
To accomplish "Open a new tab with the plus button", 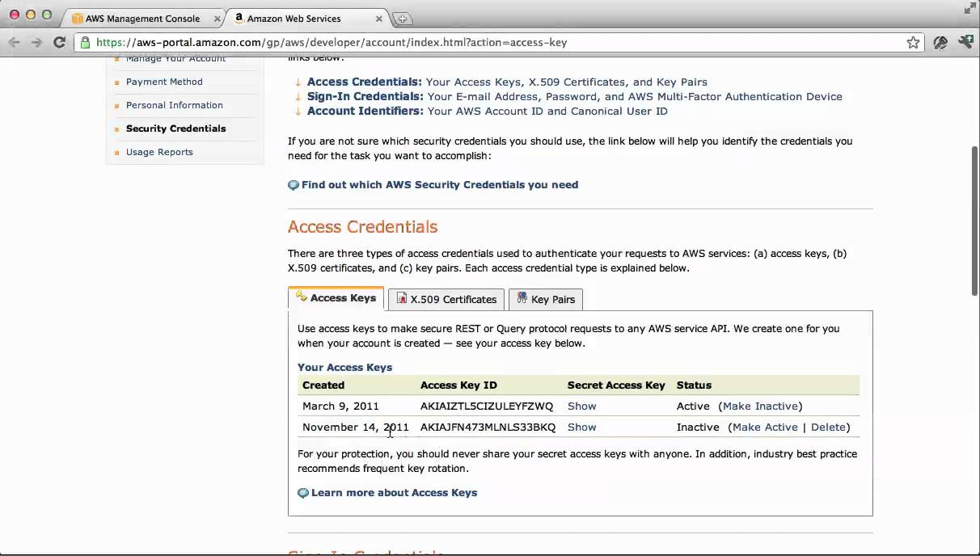I will click(402, 19).
